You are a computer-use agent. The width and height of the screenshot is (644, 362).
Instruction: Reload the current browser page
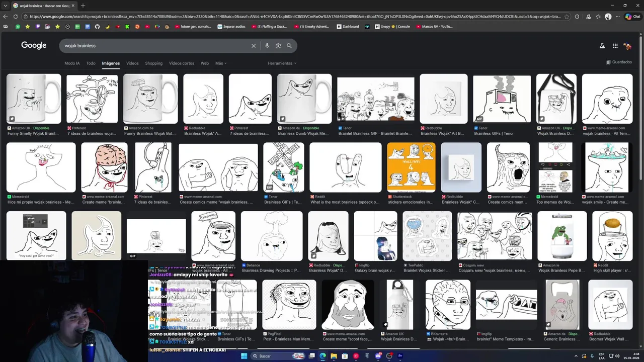coord(16,16)
